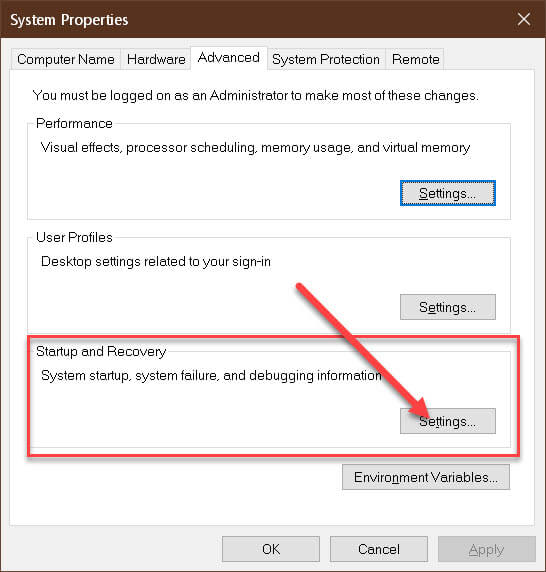Click the User Profiles group label

(x=74, y=237)
